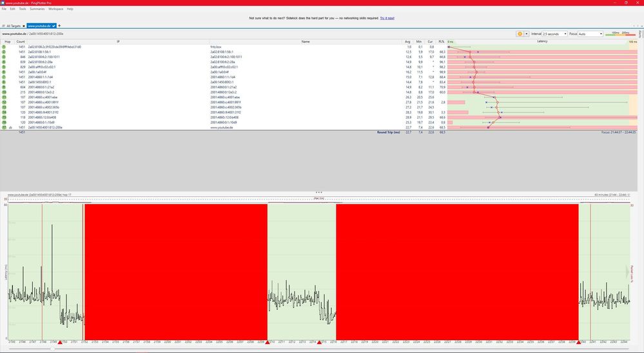Click the red triangle marker at 22:10
Image resolution: width=644 pixels, height=353 pixels.
point(268,342)
